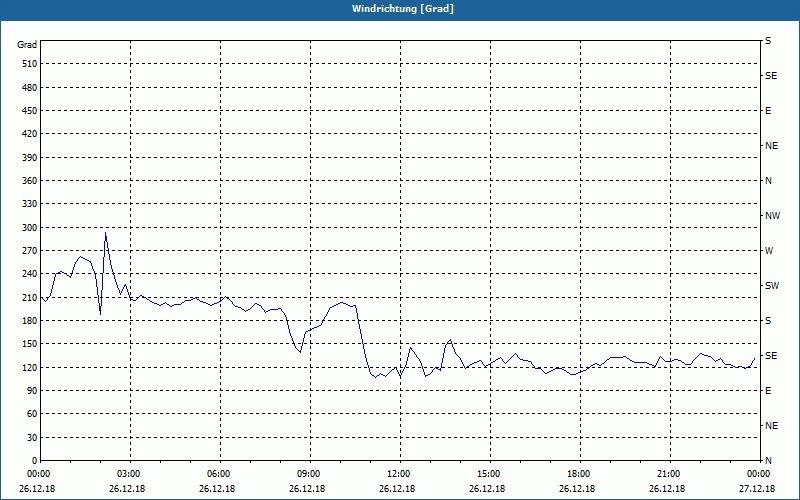The width and height of the screenshot is (800, 500).
Task: Click the 03:00 time axis label
Action: (x=128, y=474)
